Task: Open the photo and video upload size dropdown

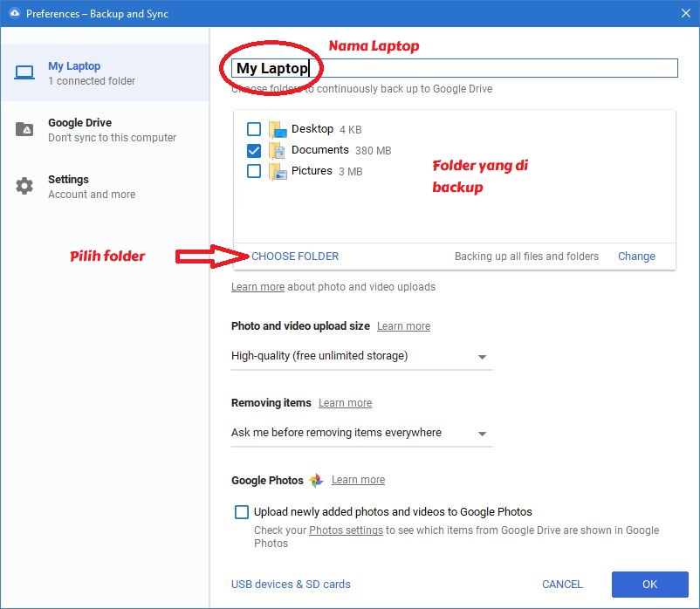Action: coord(361,356)
